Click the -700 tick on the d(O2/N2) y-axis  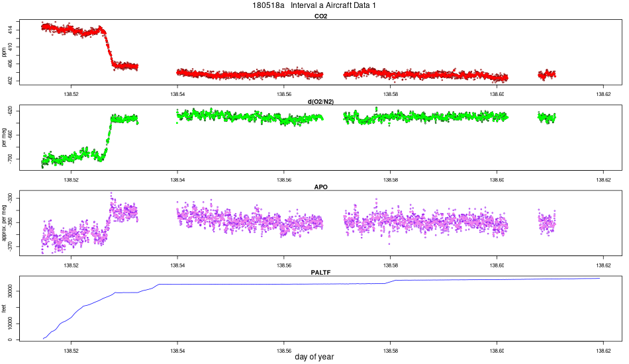coord(11,159)
